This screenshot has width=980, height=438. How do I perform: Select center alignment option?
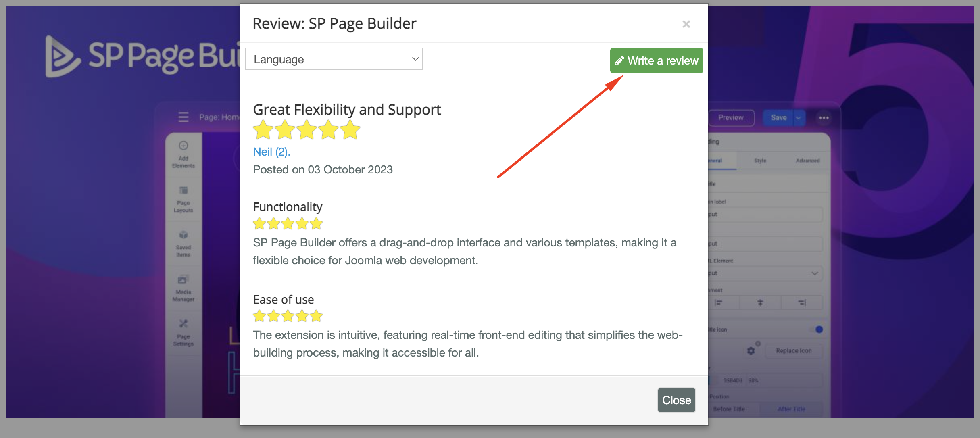click(x=760, y=302)
